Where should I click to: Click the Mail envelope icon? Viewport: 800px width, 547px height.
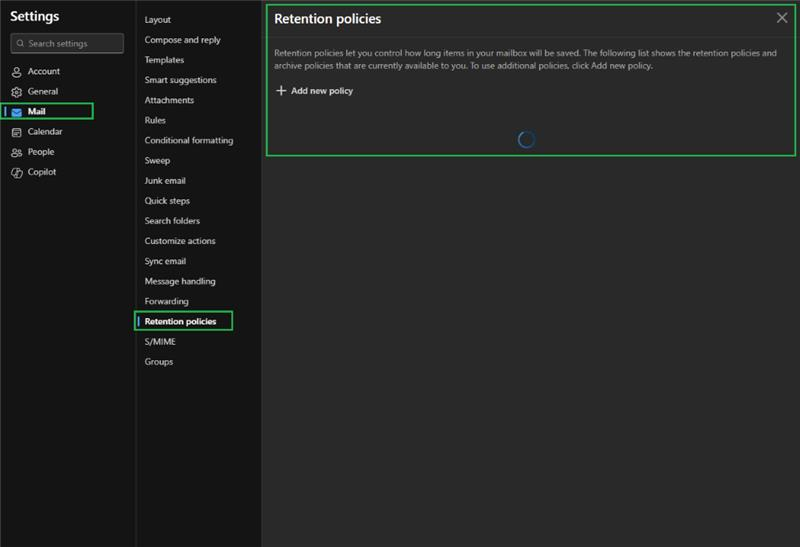(x=17, y=112)
